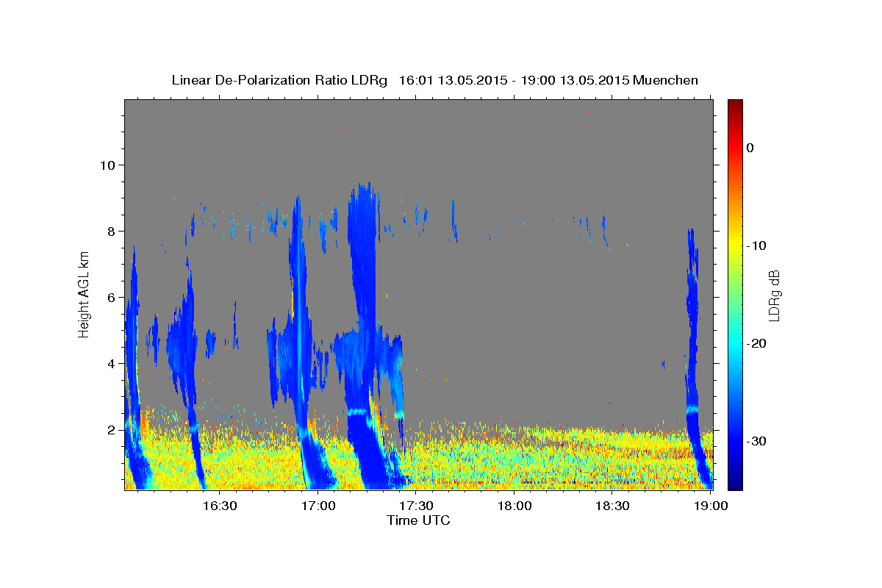
Task: Click the height tick label 2
Action: 112,429
